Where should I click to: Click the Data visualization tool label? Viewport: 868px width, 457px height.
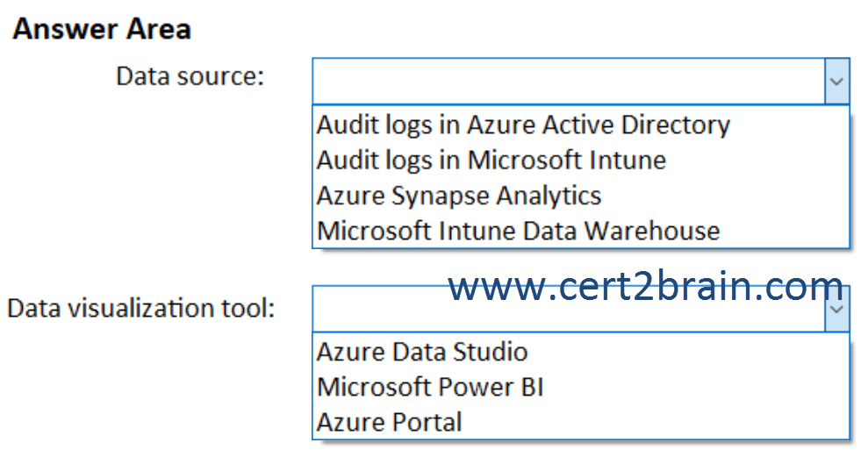140,308
